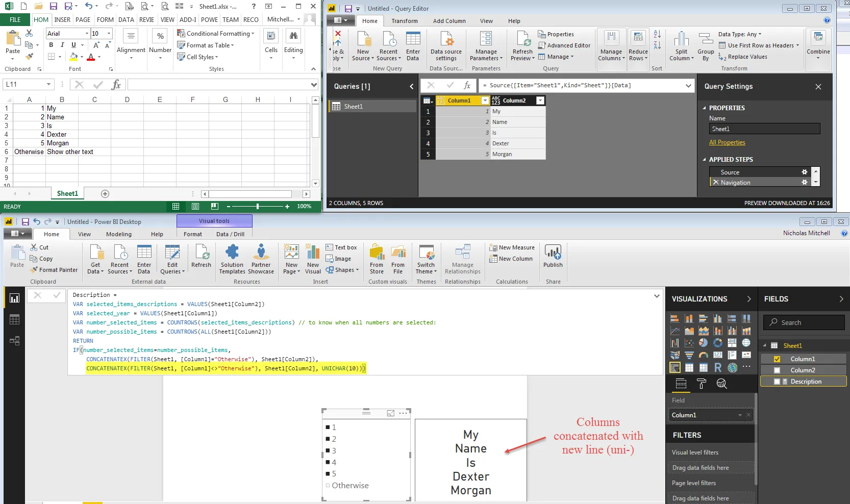Open Excel Name Box dropdown
The image size is (850, 504).
click(48, 84)
